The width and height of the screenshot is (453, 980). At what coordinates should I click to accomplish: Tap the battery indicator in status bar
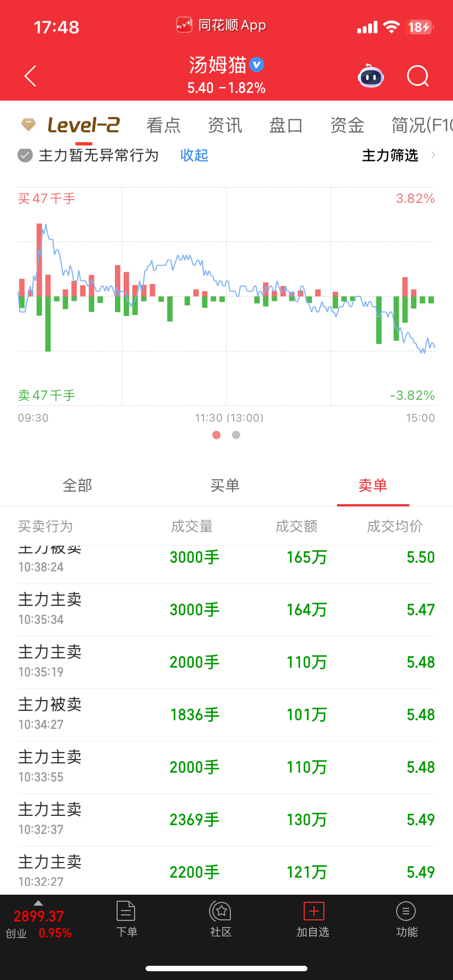(x=420, y=27)
